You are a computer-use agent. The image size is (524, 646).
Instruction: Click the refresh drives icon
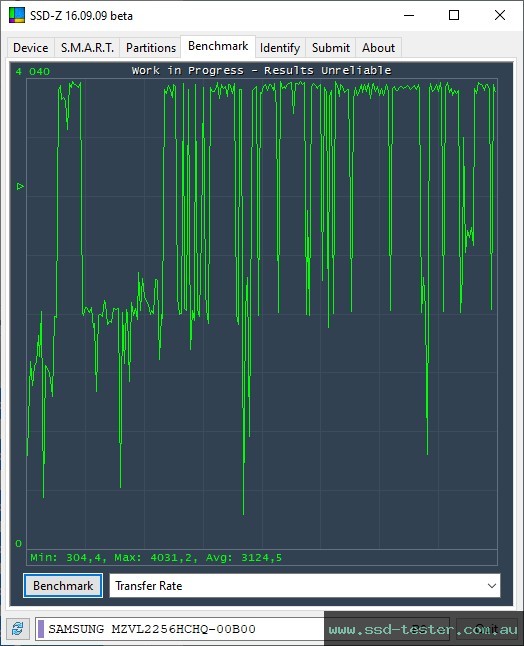(17, 629)
